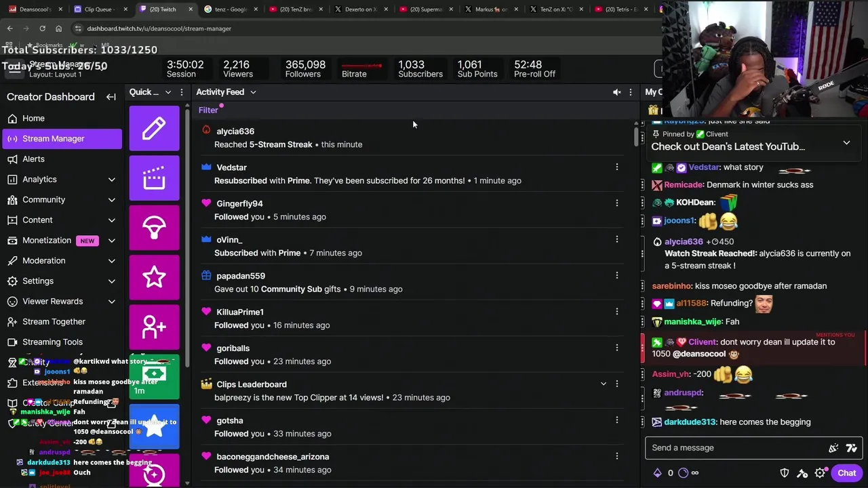Expand the Monetization sidebar section
This screenshot has width=868, height=488.
point(111,241)
